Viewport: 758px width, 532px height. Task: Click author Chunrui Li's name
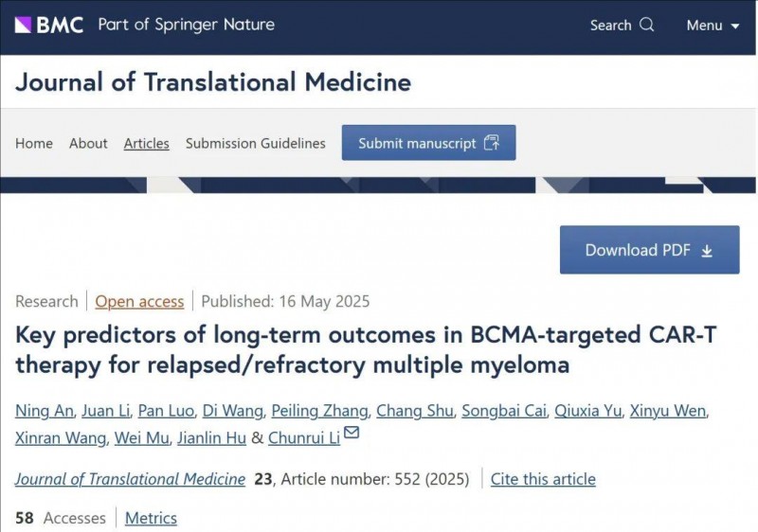point(304,437)
